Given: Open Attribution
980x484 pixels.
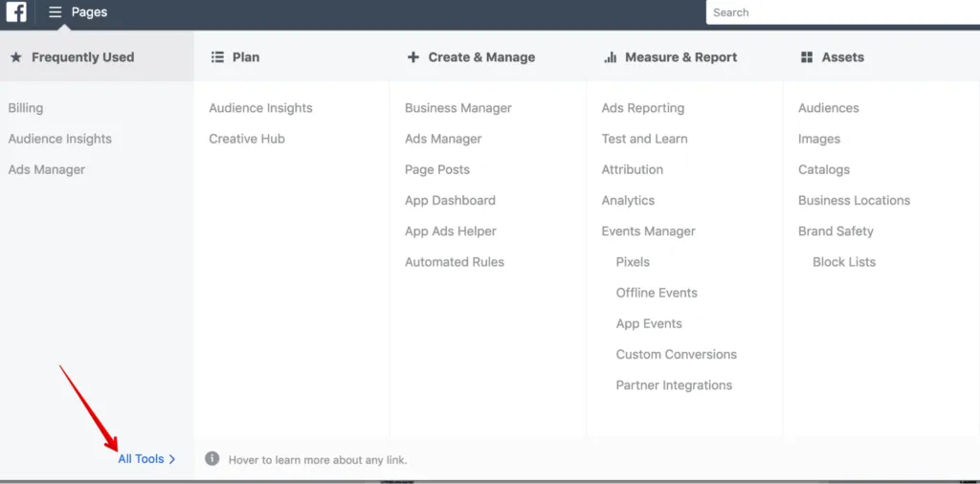Looking at the screenshot, I should click(633, 170).
